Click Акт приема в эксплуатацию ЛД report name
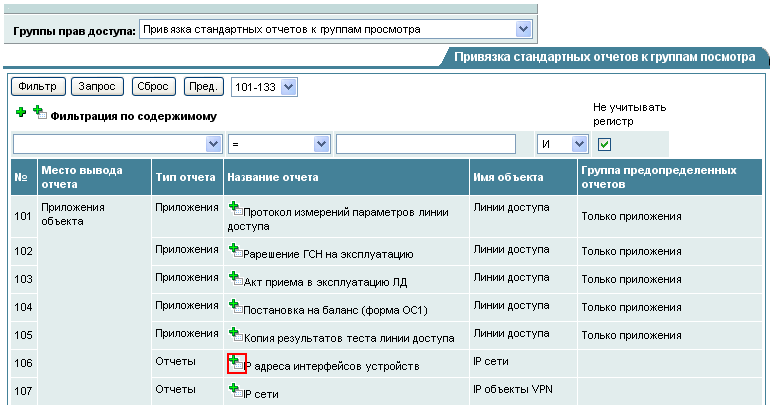 tap(325, 283)
